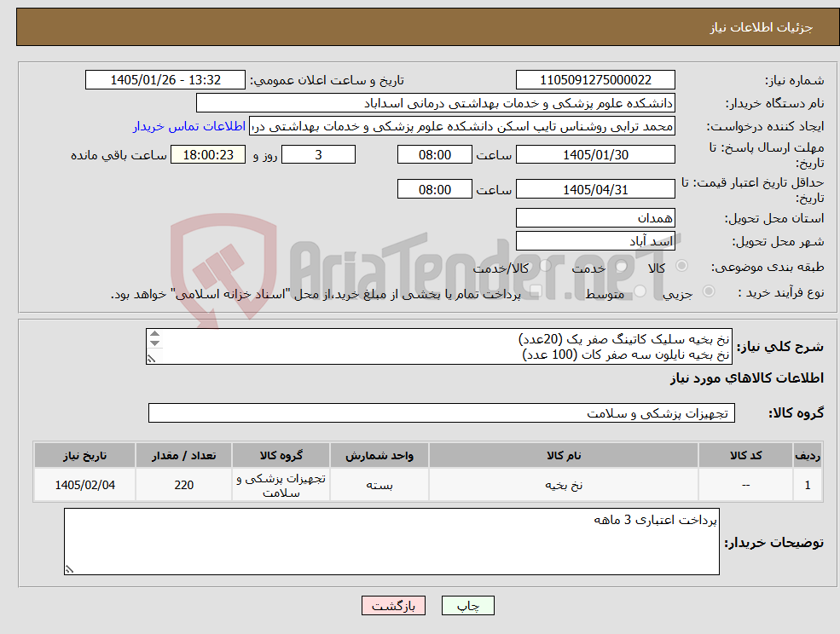Screen dimensions: 840x634
Task: Click the چاپ (print) button
Action: click(467, 606)
